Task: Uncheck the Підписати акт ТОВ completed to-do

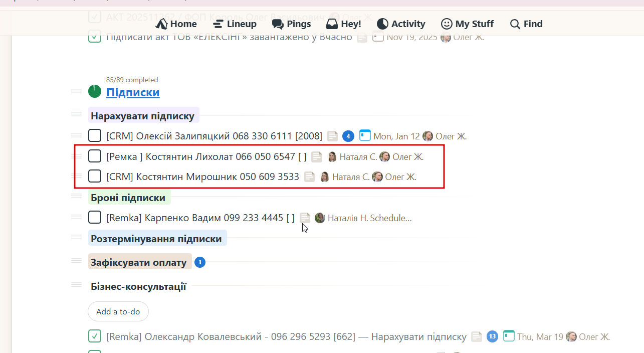Action: [95, 37]
